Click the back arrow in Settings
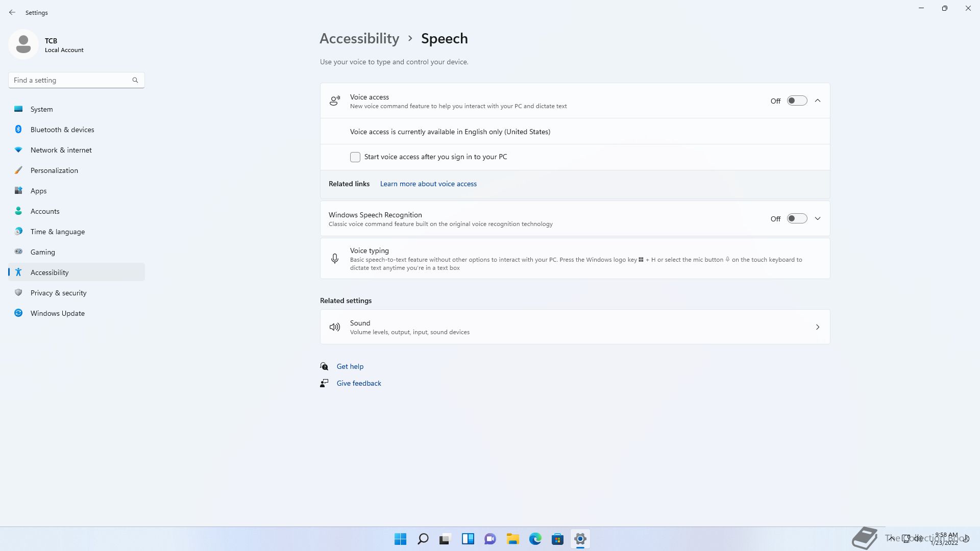980x551 pixels. click(12, 12)
